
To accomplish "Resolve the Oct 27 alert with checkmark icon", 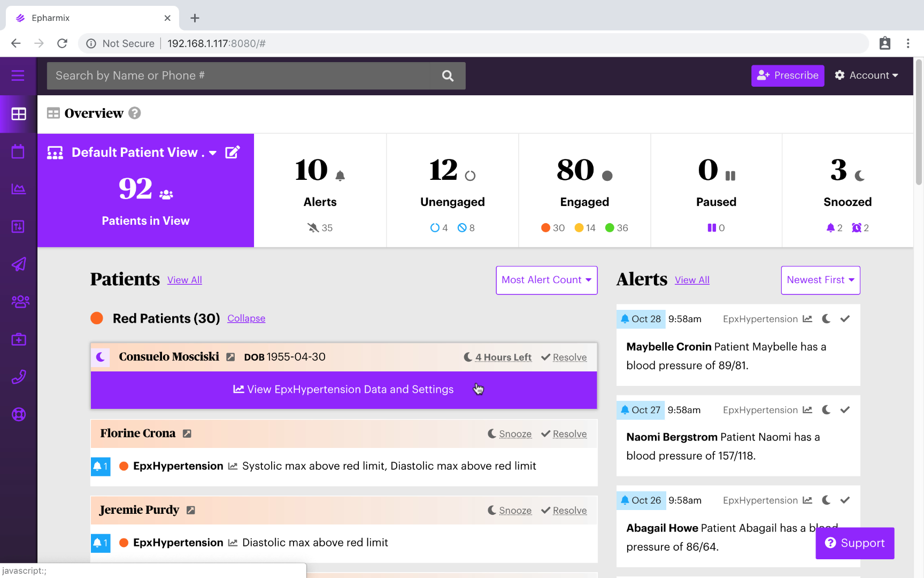I will point(845,410).
